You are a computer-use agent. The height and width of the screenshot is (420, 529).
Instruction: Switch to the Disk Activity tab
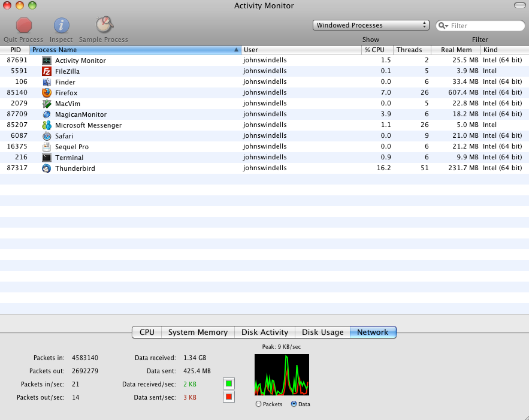pyautogui.click(x=265, y=333)
